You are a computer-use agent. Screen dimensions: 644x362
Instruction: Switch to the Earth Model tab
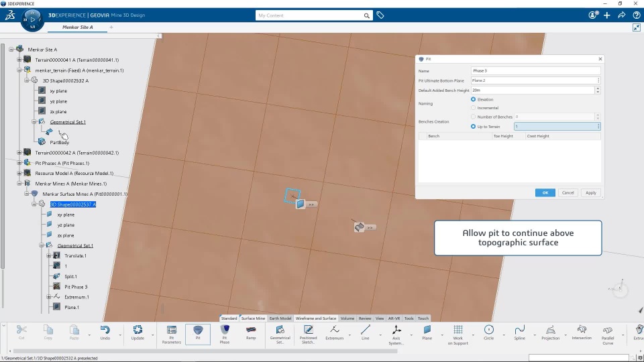pyautogui.click(x=280, y=318)
